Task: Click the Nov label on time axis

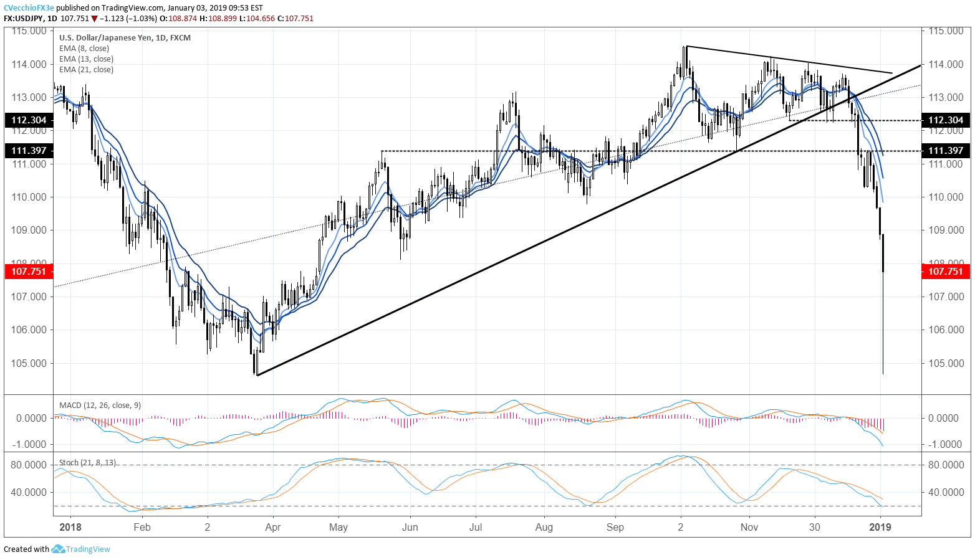Action: (749, 527)
